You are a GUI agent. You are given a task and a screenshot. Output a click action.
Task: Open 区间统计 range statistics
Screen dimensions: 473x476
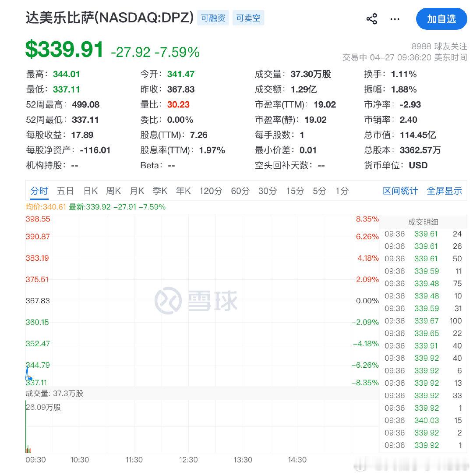[x=400, y=191]
